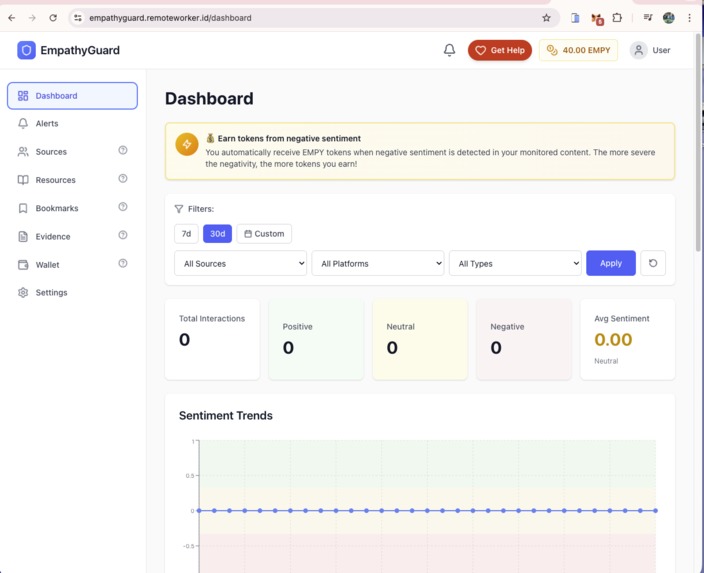Open the browser extensions puzzle icon
This screenshot has height=573, width=704.
point(617,18)
